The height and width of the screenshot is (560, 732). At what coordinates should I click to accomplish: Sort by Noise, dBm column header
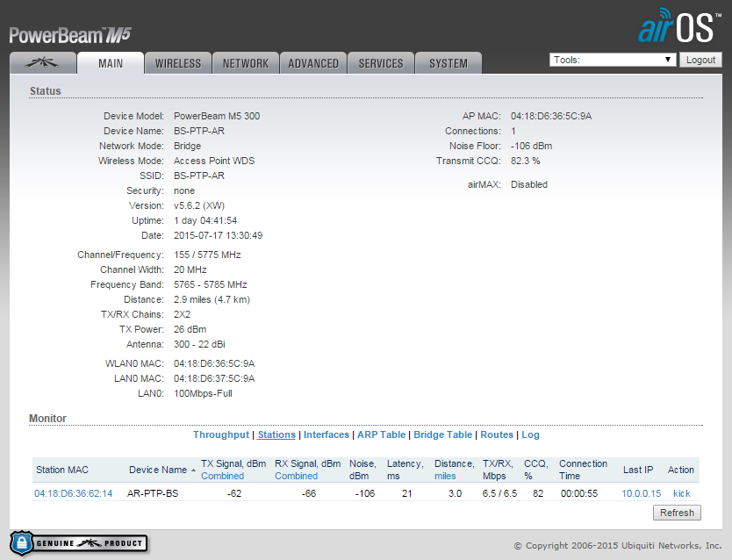362,470
